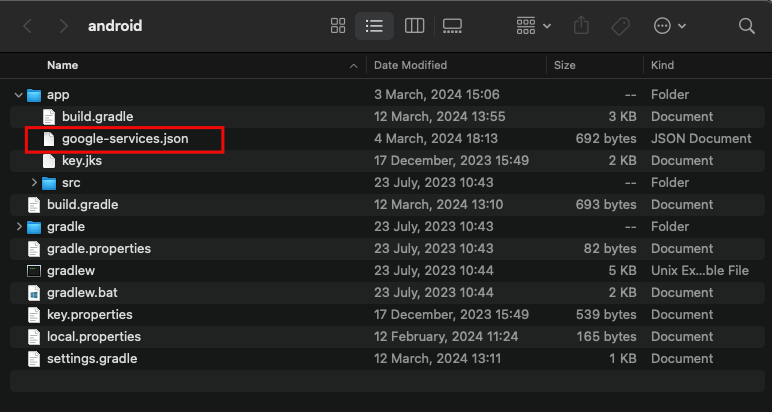Click the app build.gradle document icon
Screen dimensions: 772x412
coord(49,117)
